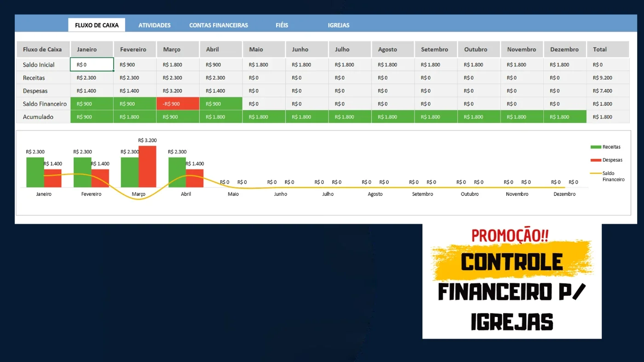Screen dimensions: 644x362
Task: Select the Saldo Inicial cell for Janeiro
Action: [x=92, y=65]
